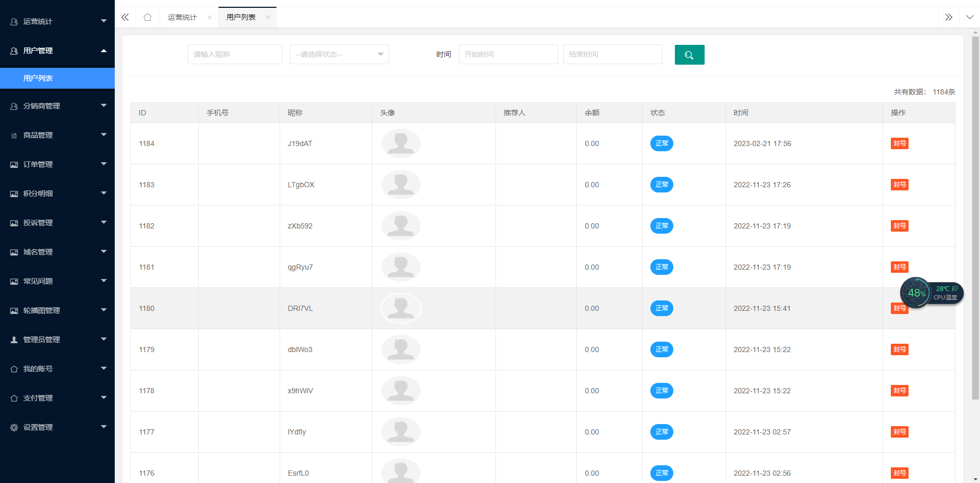The height and width of the screenshot is (483, 980).
Task: Expand 分销商管理 menu arrow
Action: 104,105
